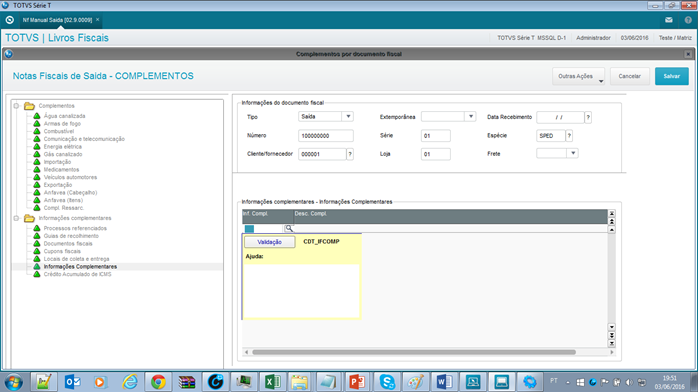Open the mail envelope icon in header
The height and width of the screenshot is (392, 698).
click(x=669, y=20)
